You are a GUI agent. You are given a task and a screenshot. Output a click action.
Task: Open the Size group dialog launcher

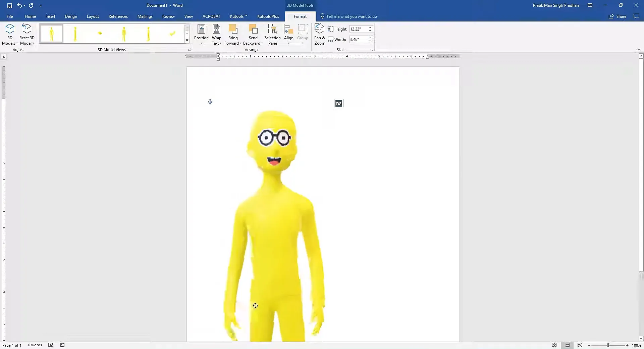[372, 50]
